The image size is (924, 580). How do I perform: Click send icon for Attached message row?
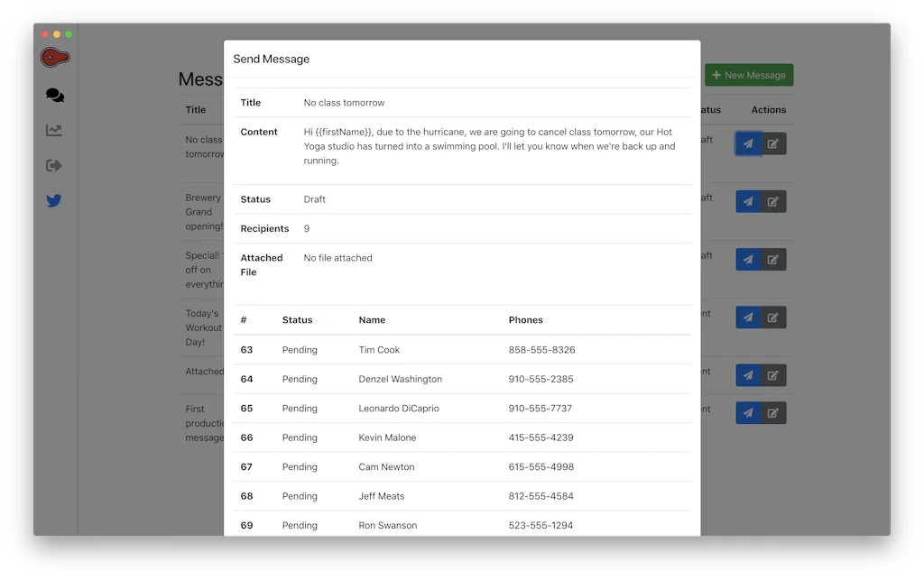coord(748,375)
